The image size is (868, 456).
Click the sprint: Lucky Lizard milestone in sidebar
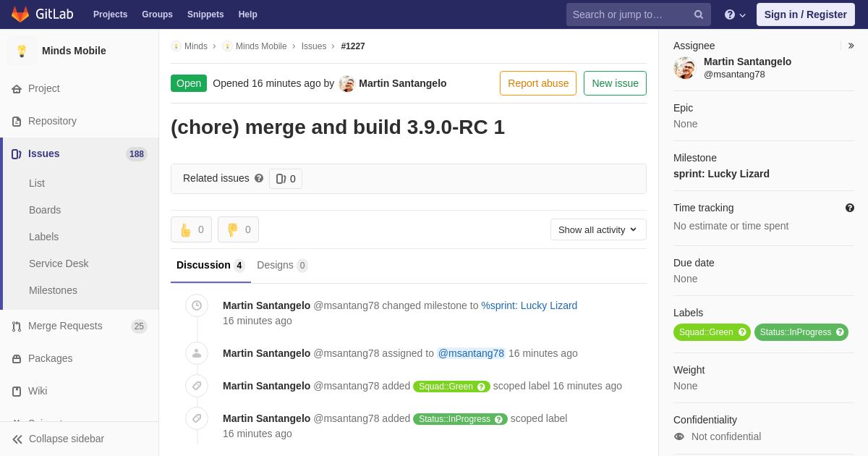(721, 174)
